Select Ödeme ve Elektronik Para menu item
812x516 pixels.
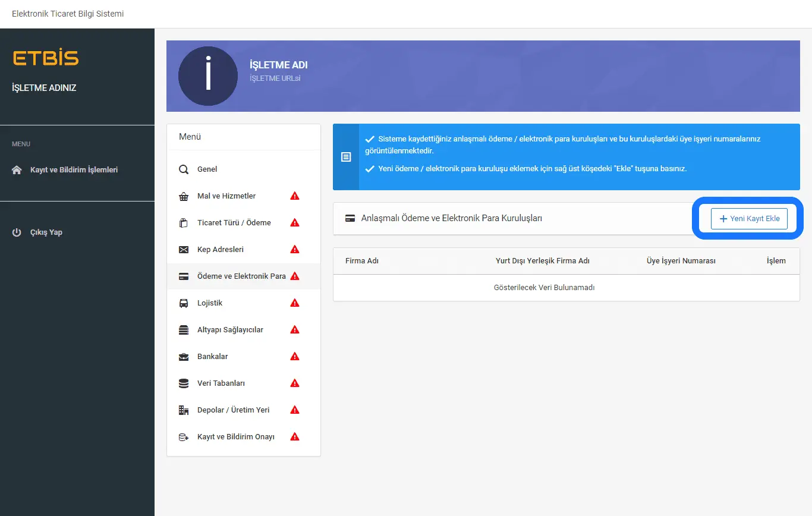pos(241,276)
